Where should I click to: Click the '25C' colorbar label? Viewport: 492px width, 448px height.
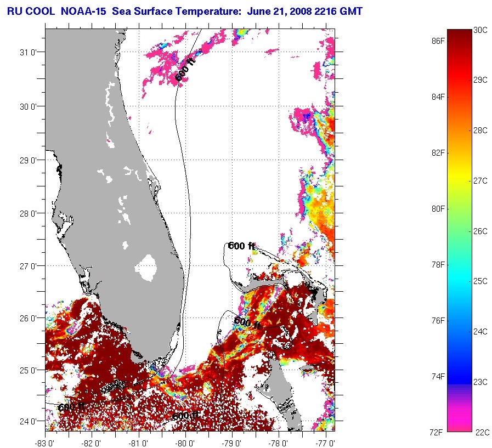tap(480, 281)
